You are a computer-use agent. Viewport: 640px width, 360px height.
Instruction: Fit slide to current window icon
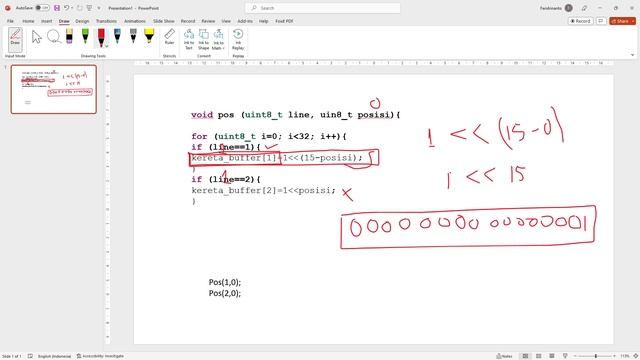[x=636, y=356]
